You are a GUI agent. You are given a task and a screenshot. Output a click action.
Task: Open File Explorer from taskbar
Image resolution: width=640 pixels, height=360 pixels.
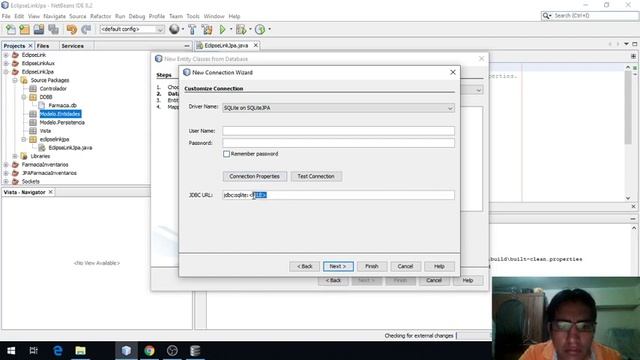tap(80, 351)
